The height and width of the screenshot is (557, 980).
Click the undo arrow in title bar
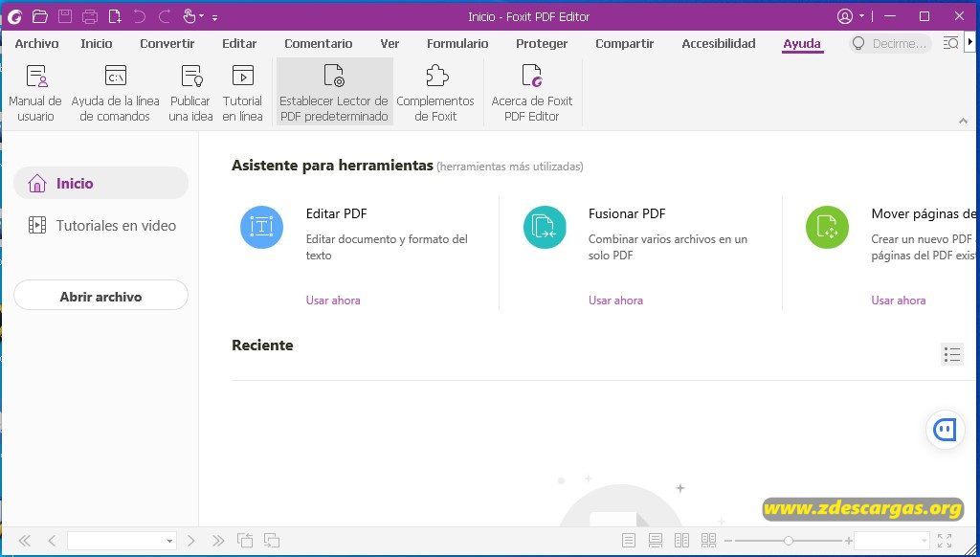point(140,16)
